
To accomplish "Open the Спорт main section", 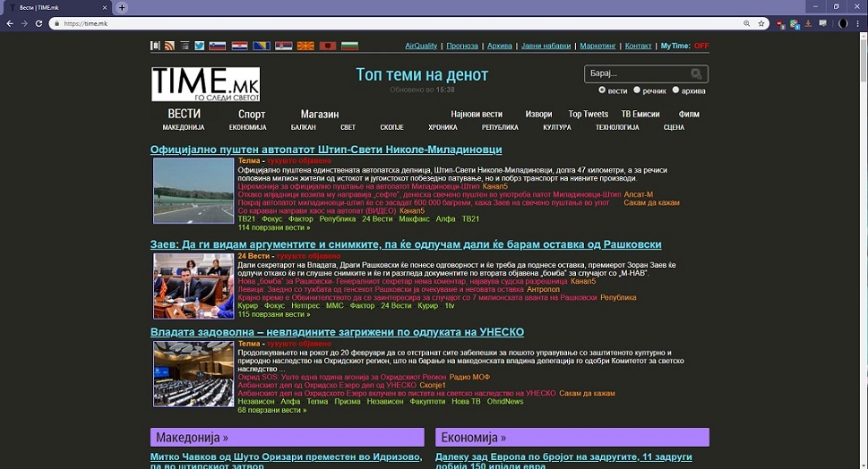I will click(252, 114).
